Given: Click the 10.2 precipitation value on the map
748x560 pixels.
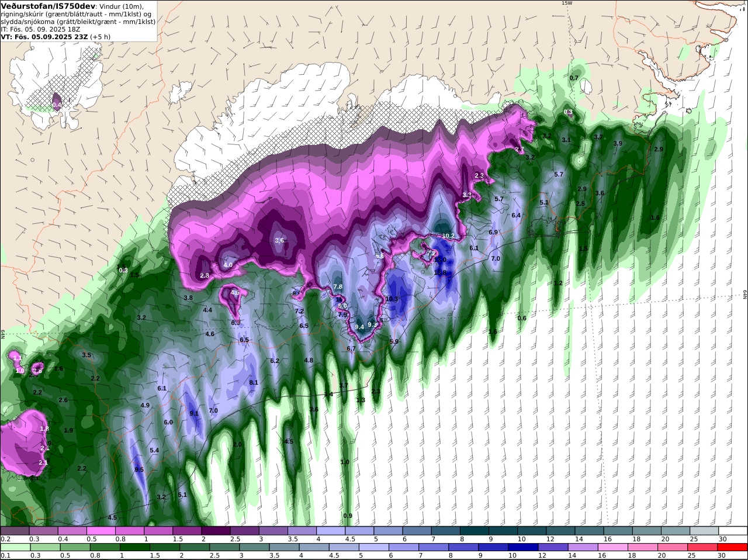Looking at the screenshot, I should (448, 236).
